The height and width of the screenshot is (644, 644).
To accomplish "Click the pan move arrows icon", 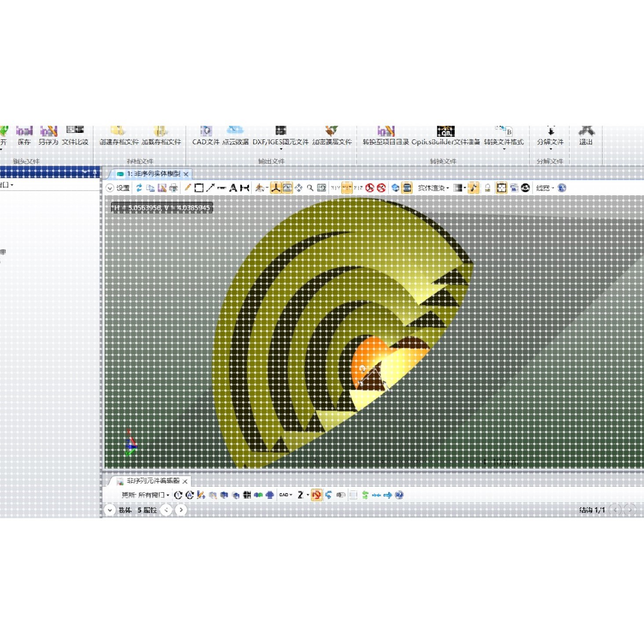I will 299,188.
